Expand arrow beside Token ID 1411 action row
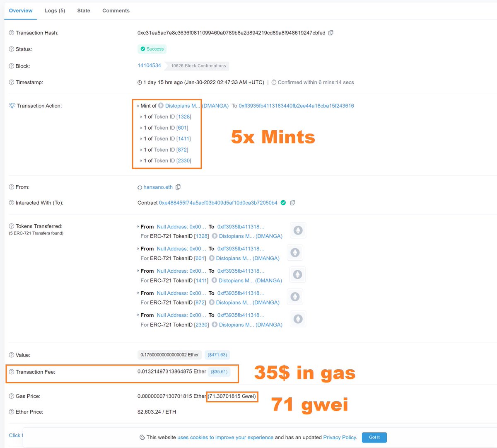 tap(141, 139)
